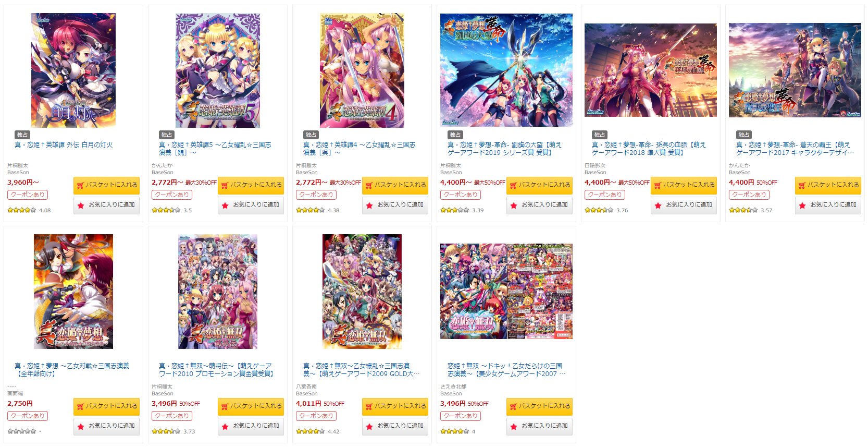Image resolution: width=868 pixels, height=447 pixels.
Task: Open title link 真・恋姫†無双～乙女繚乱
Action: 361,370
